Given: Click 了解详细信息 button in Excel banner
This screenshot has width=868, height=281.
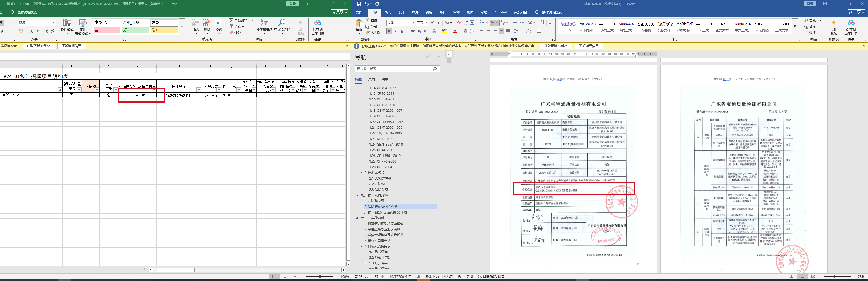Looking at the screenshot, I should coord(71,46).
